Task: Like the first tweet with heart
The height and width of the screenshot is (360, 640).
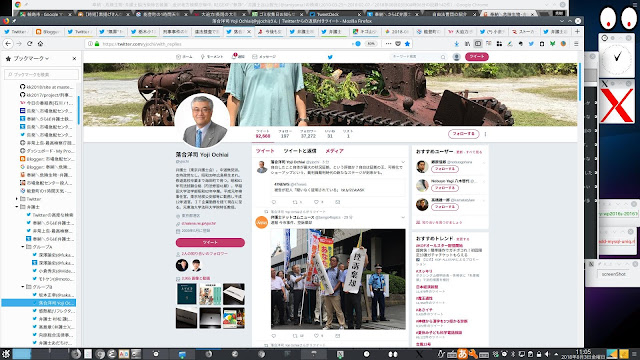Action: click(316, 202)
